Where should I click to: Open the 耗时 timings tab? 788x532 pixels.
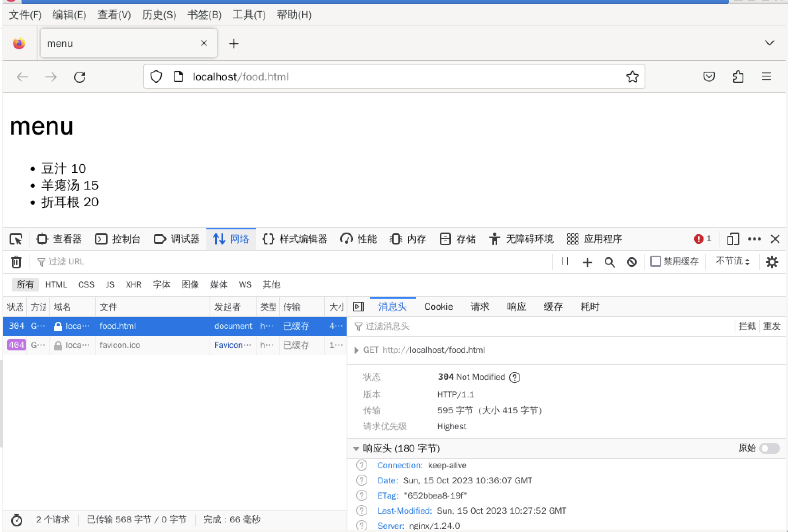tap(590, 307)
